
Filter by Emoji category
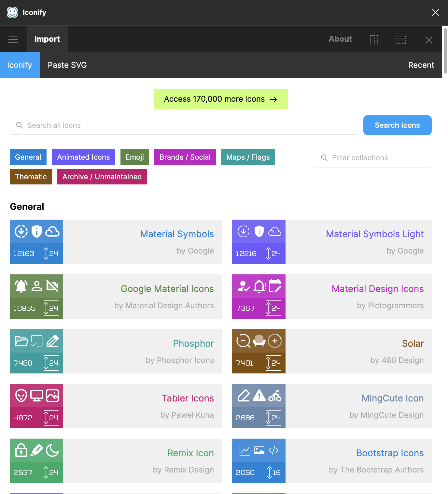135,157
